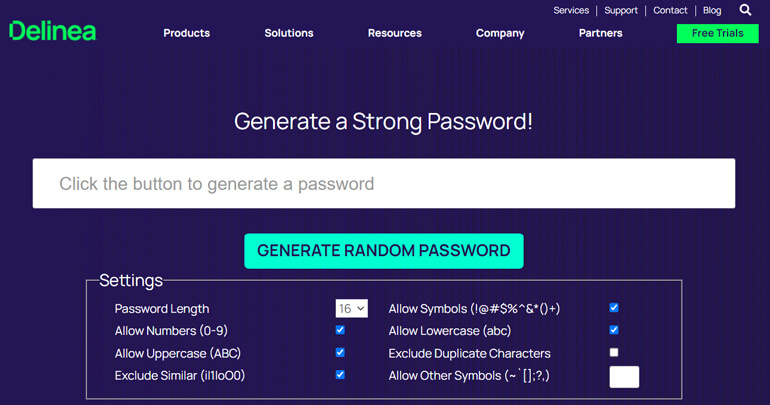Toggle the Exclude Similar checkbox
Screen dimensions: 770x405
click(340, 375)
